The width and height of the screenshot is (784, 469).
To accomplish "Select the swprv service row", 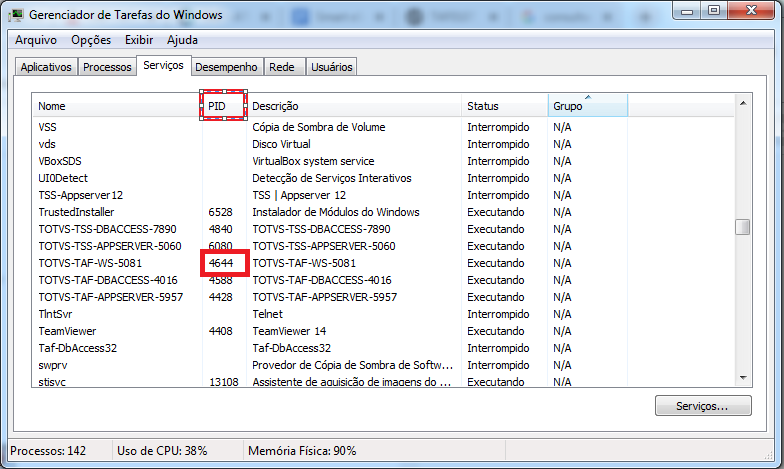I will point(383,365).
